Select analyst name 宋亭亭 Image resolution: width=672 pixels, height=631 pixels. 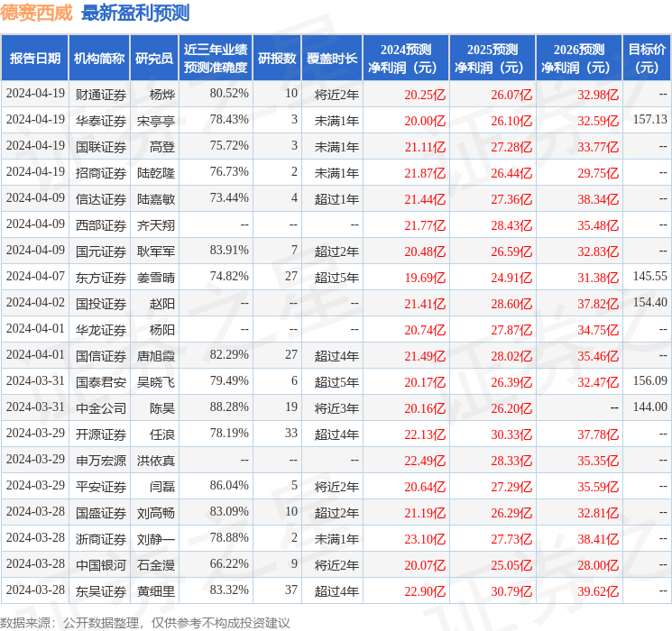tap(156, 121)
